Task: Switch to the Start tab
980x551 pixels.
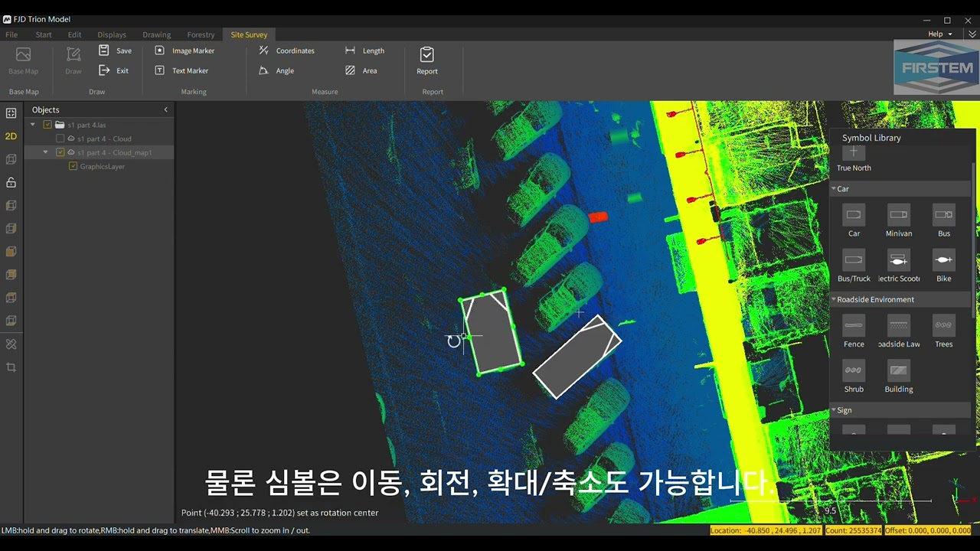Action: pos(44,34)
